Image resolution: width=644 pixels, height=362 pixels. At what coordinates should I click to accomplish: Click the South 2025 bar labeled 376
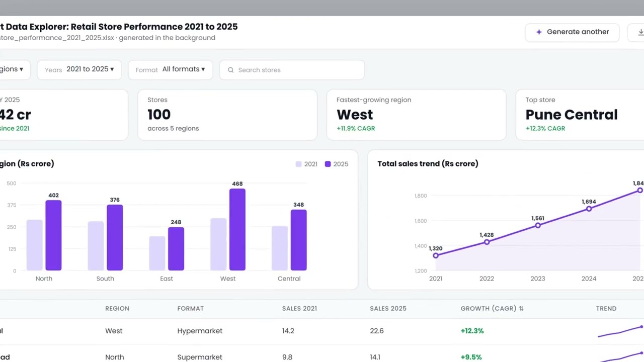pos(115,237)
